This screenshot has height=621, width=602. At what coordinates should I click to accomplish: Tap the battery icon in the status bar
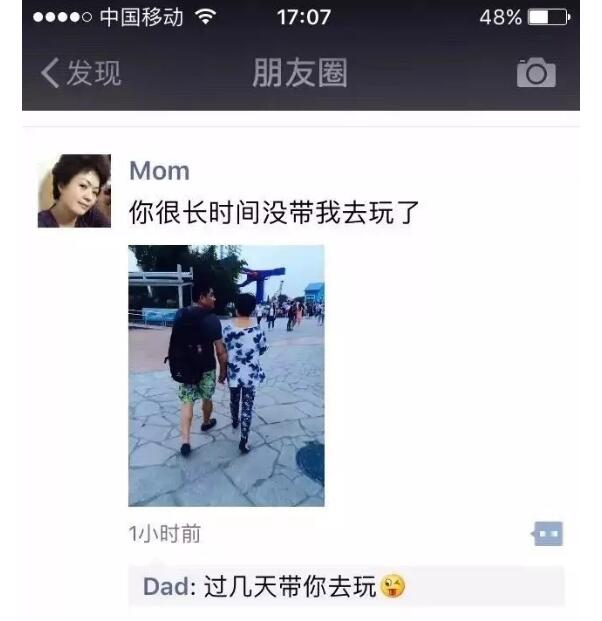549,17
